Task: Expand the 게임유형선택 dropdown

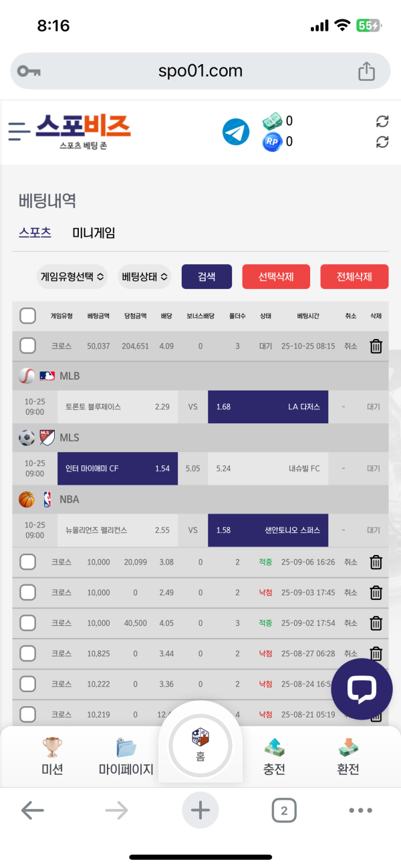Action: click(x=72, y=276)
